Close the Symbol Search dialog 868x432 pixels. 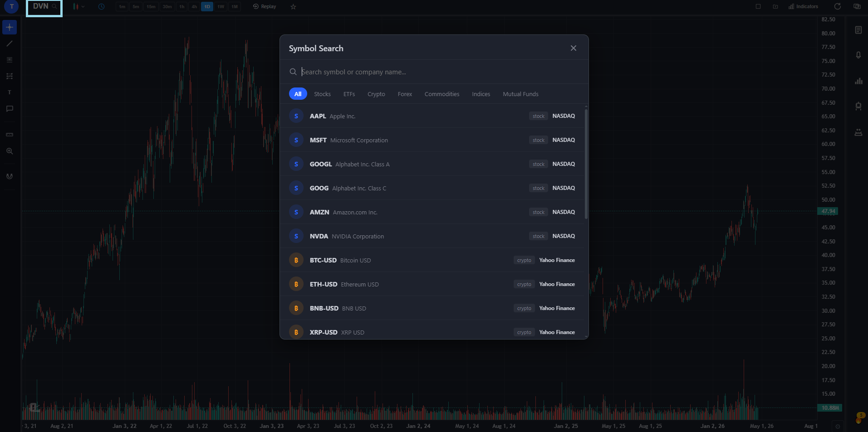[574, 48]
